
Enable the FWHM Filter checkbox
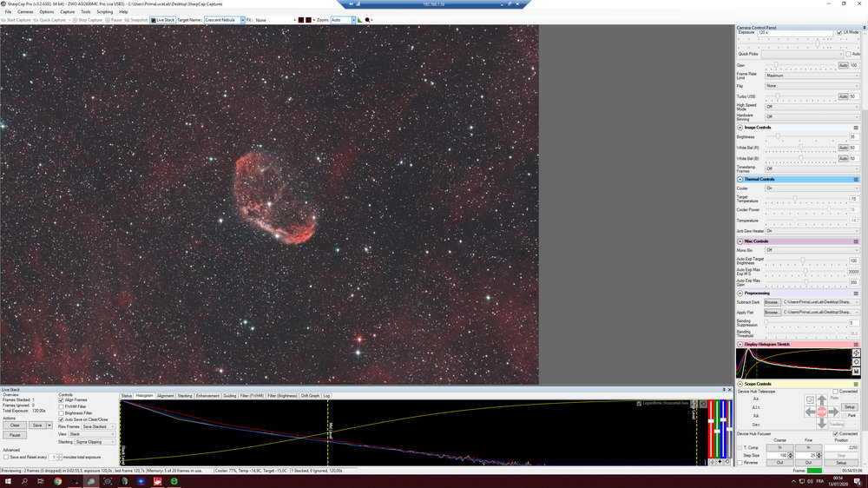61,406
